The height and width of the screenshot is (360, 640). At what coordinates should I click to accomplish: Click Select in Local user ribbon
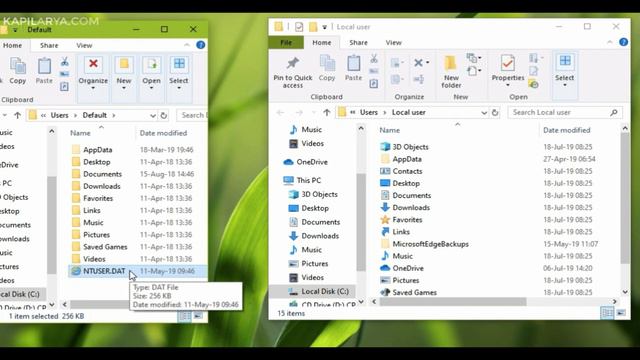(564, 70)
